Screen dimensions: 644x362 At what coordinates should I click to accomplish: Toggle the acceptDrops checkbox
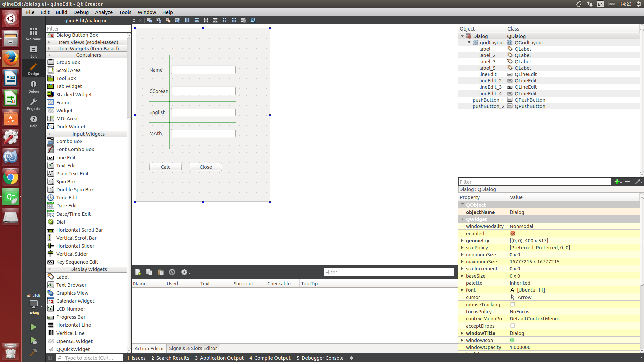513,326
